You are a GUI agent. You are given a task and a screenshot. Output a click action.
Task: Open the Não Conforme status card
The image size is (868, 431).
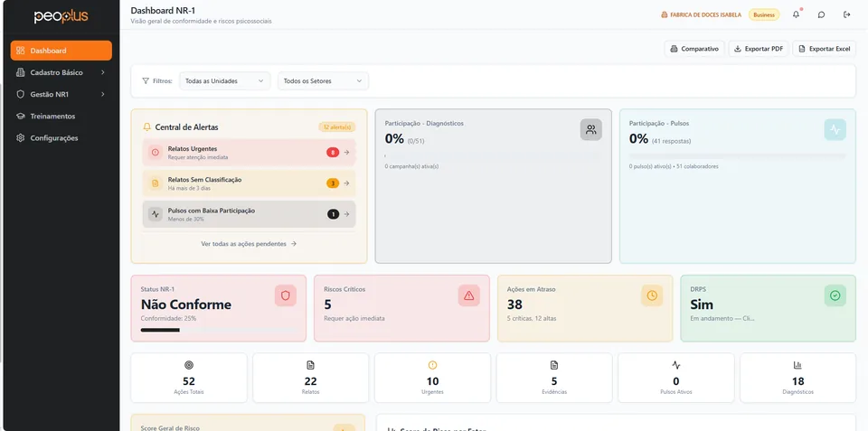coord(218,308)
